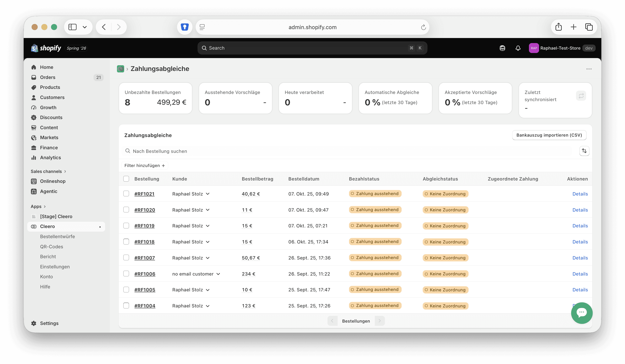Click the Shopify logo

click(x=46, y=48)
